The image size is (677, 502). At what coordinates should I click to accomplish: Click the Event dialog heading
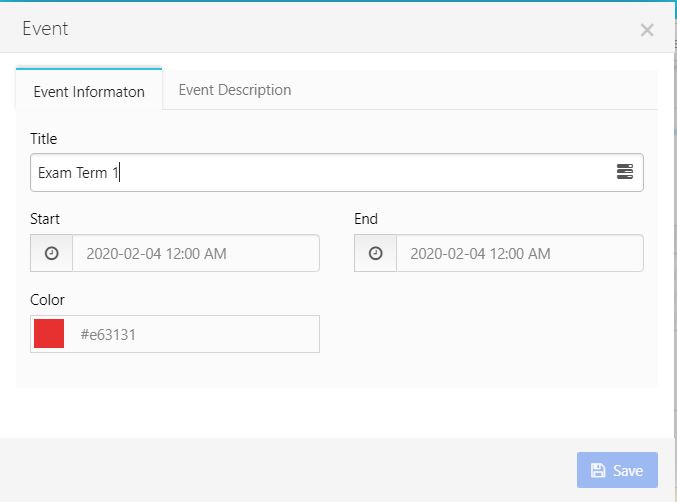point(45,29)
